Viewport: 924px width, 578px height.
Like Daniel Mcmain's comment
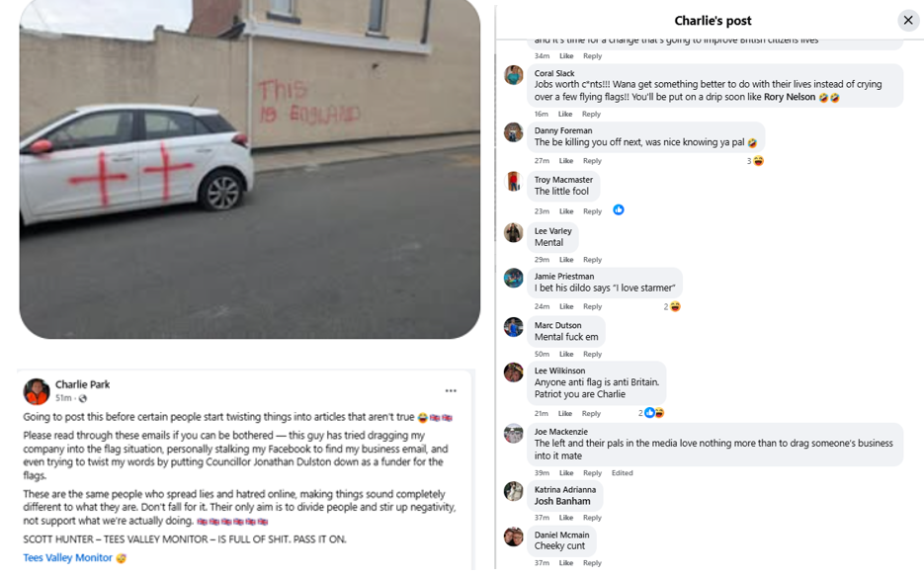(x=566, y=563)
